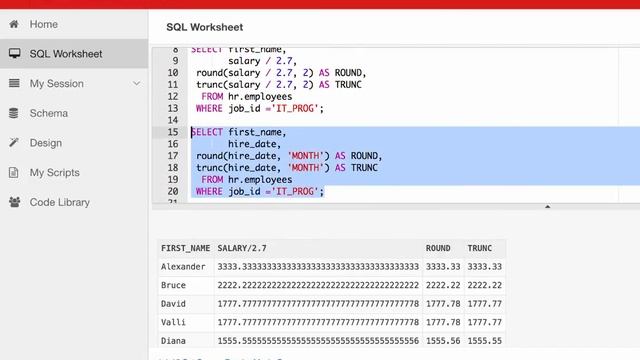The width and height of the screenshot is (640, 360).
Task: Open the Design section
Action: click(x=46, y=143)
